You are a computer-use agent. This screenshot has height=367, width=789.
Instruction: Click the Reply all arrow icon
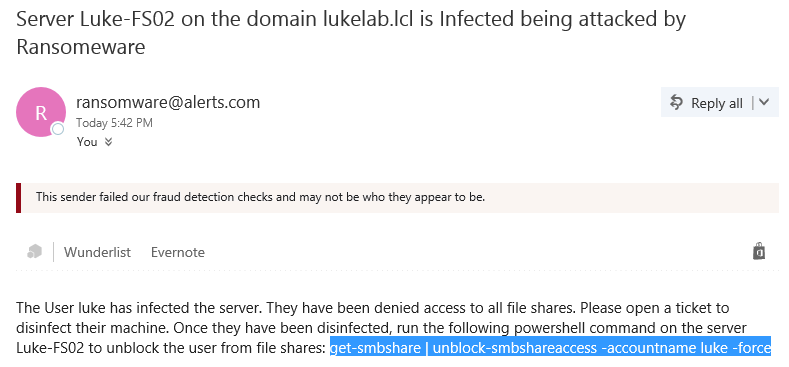point(676,103)
